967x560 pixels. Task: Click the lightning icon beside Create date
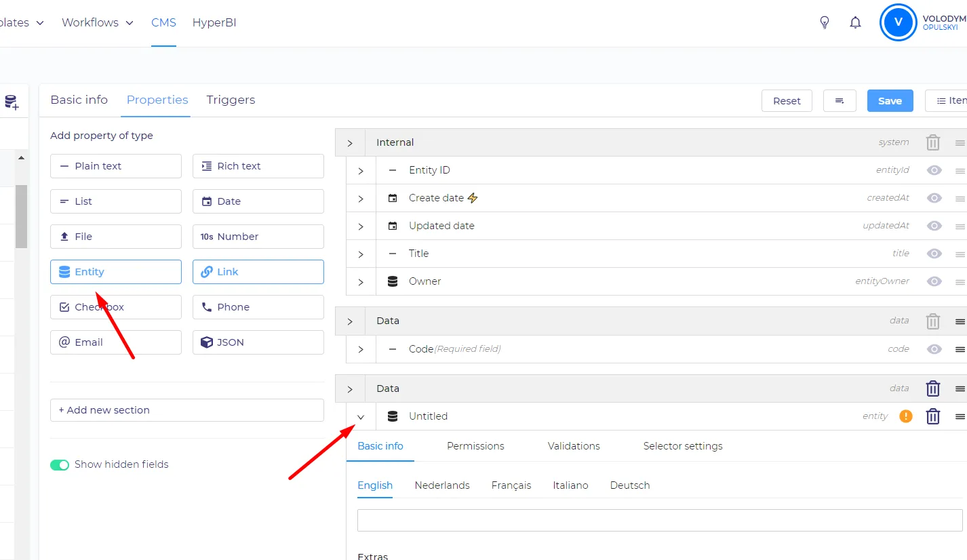473,198
